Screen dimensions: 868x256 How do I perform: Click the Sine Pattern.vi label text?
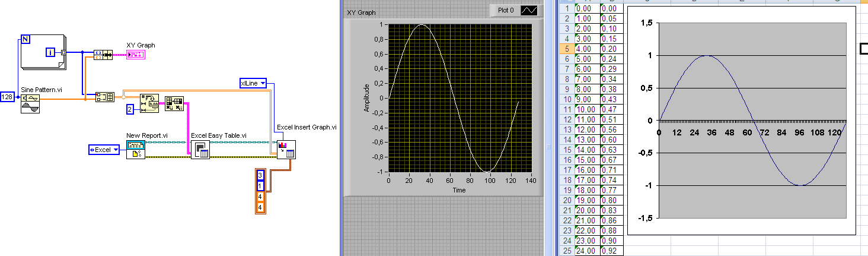click(43, 89)
